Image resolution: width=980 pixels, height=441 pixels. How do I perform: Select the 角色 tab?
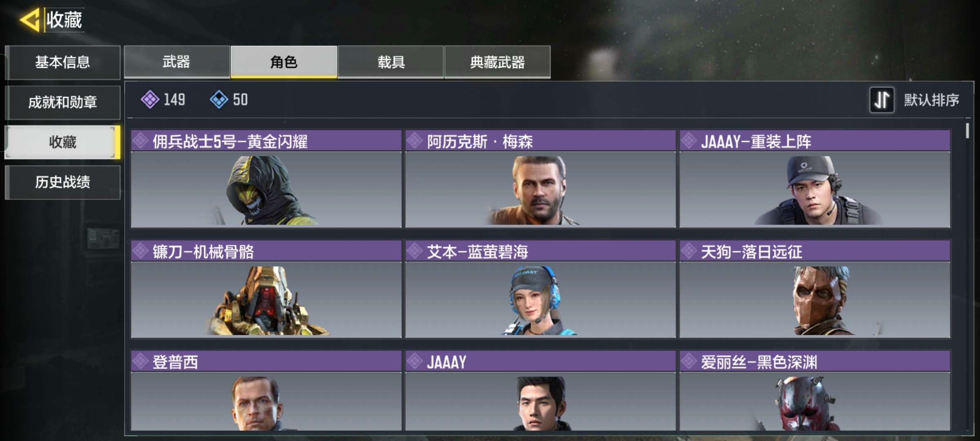click(284, 62)
